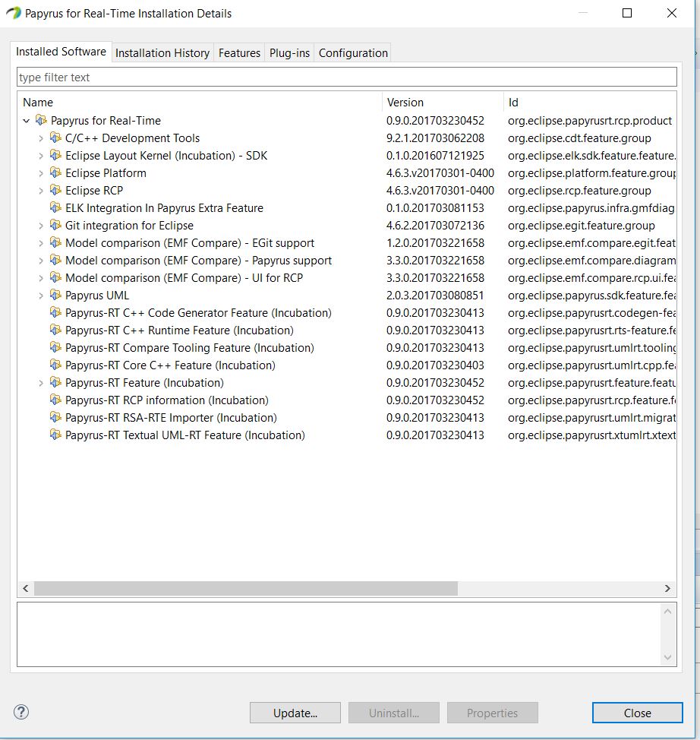Screen dimensions: 700x740
Task: Sort the list by the Name column header
Action: tap(200, 102)
